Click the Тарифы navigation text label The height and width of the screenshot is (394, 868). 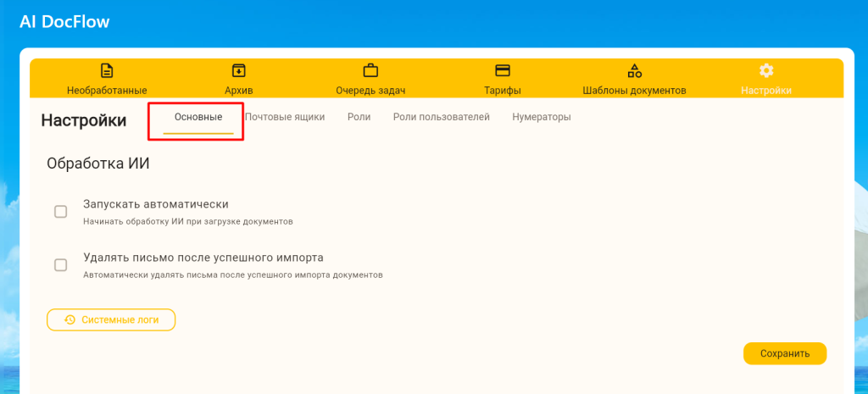coord(503,91)
